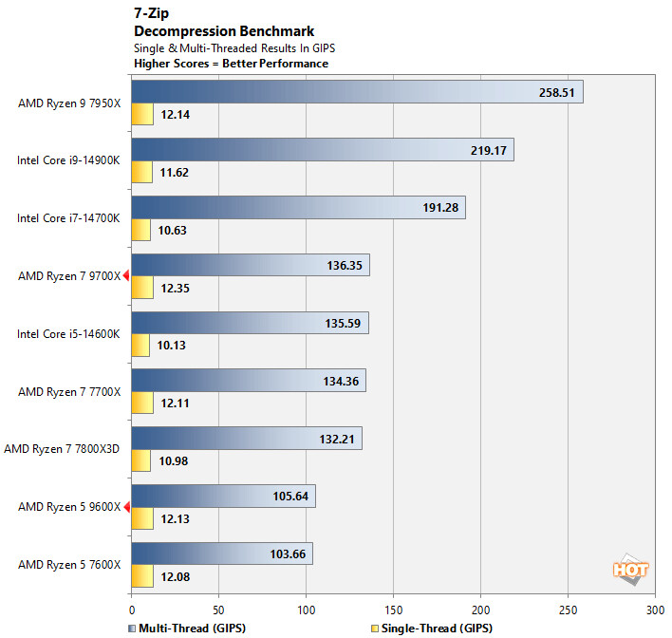
Task: Select the AMD Ryzen 5 9600X label
Action: click(69, 507)
